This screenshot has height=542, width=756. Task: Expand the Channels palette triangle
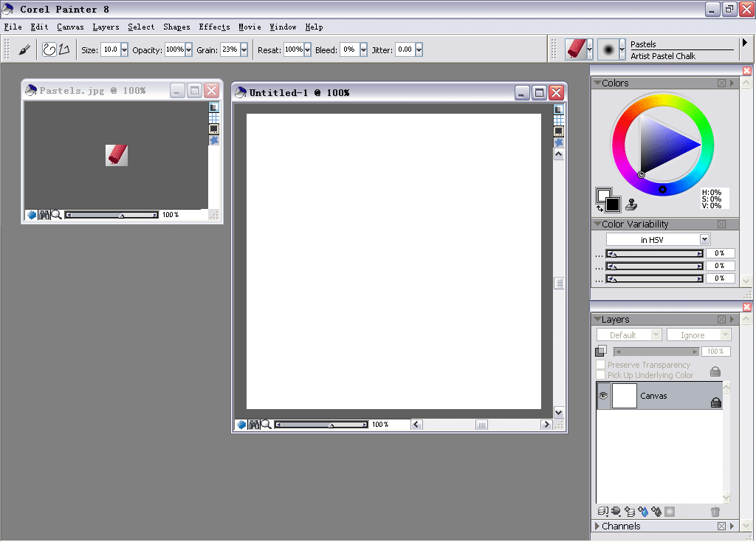597,526
